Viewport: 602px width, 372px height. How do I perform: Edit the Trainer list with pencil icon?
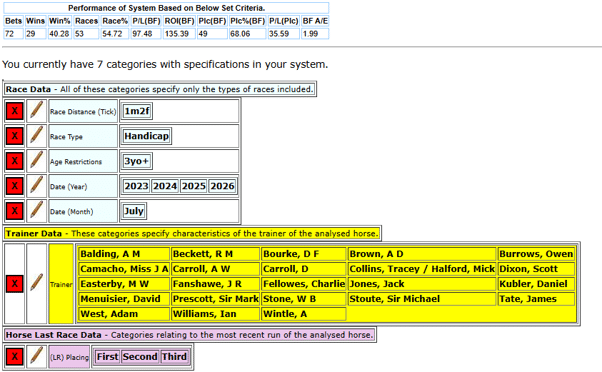coord(36,284)
